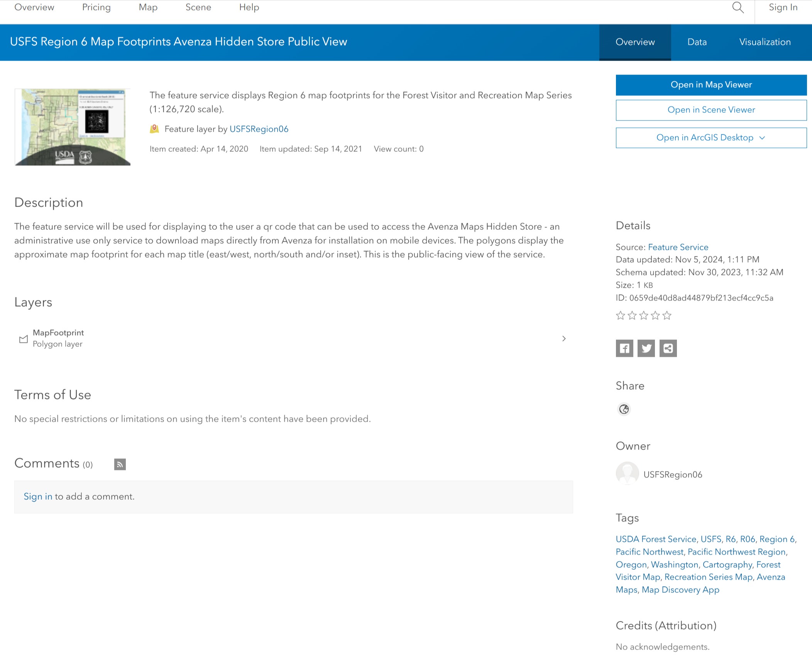Click the R6 tag
812x665 pixels.
click(731, 539)
